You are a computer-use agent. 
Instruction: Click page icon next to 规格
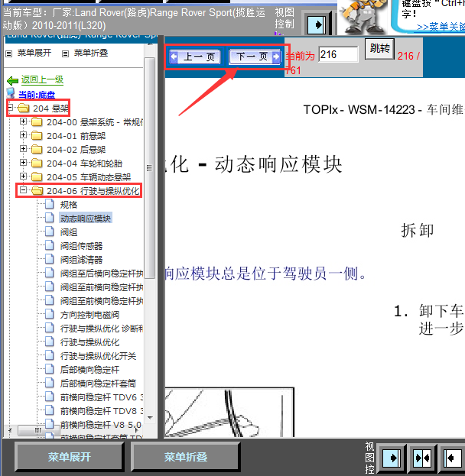coord(49,204)
